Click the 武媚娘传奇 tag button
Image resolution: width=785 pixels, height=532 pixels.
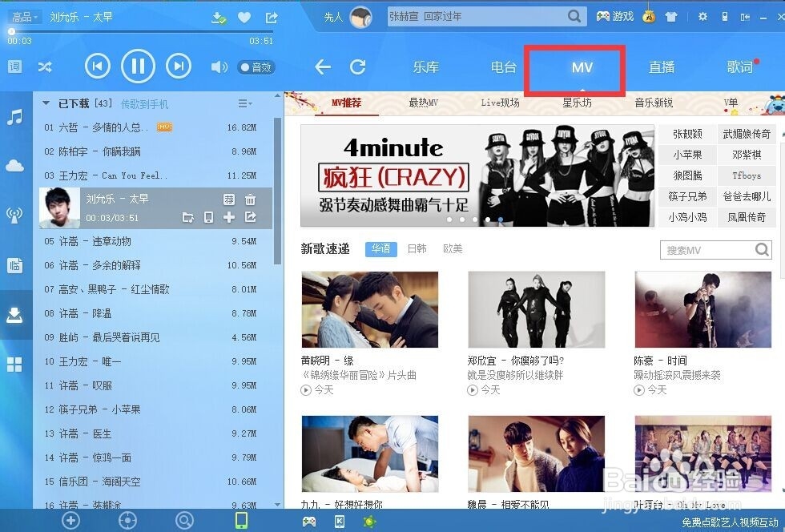[x=747, y=134]
